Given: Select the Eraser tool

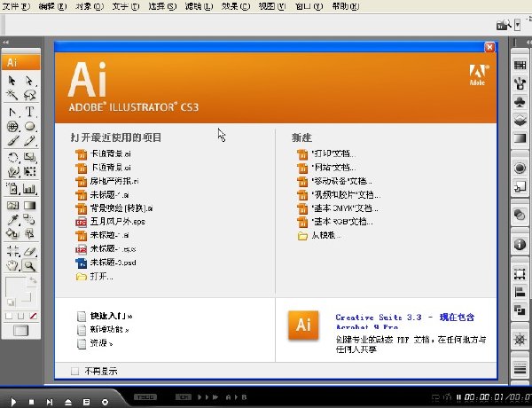Looking at the screenshot, I should tap(29, 251).
